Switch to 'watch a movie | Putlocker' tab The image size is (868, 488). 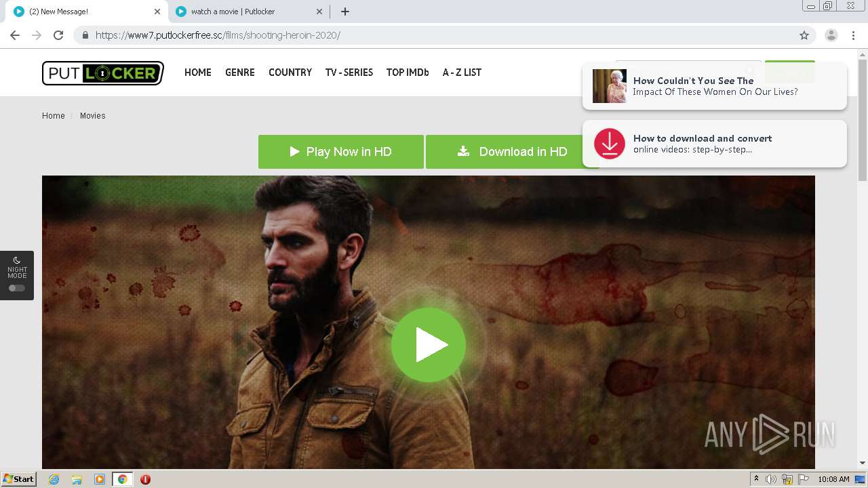pyautogui.click(x=250, y=12)
